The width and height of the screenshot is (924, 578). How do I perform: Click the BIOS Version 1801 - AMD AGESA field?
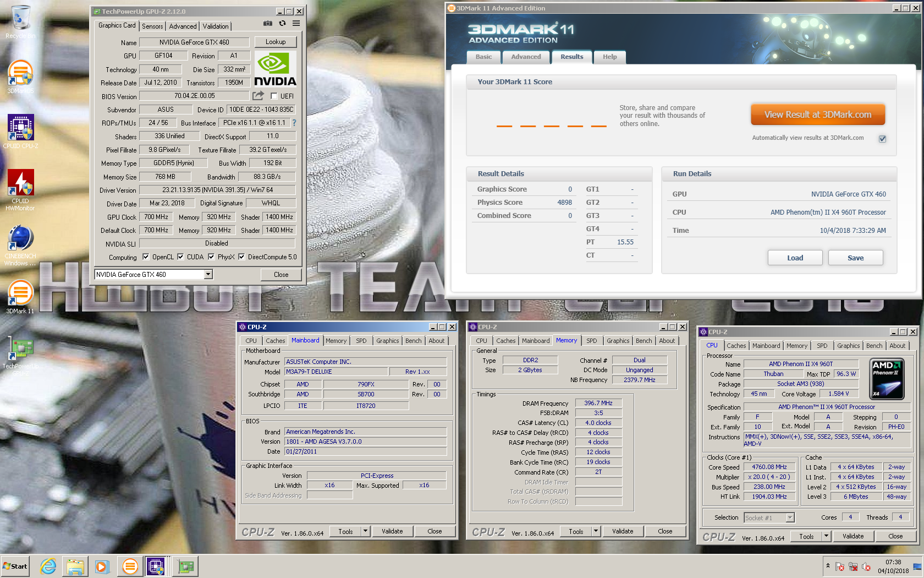366,441
